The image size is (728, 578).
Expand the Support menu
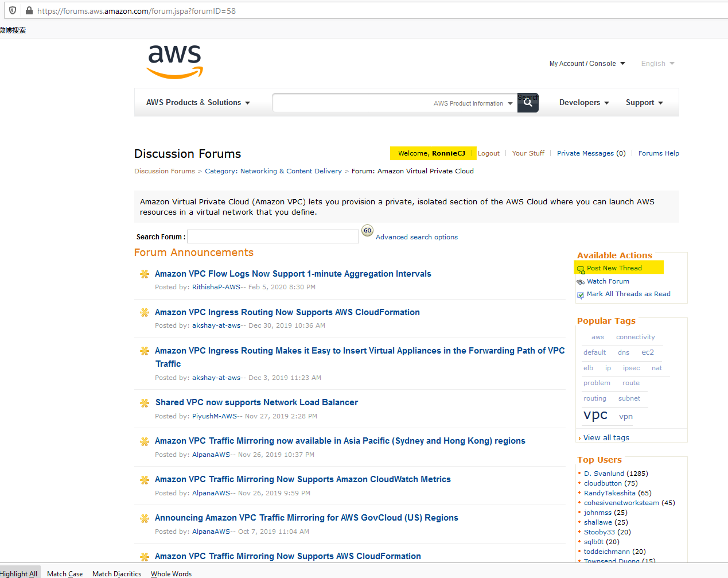click(644, 102)
